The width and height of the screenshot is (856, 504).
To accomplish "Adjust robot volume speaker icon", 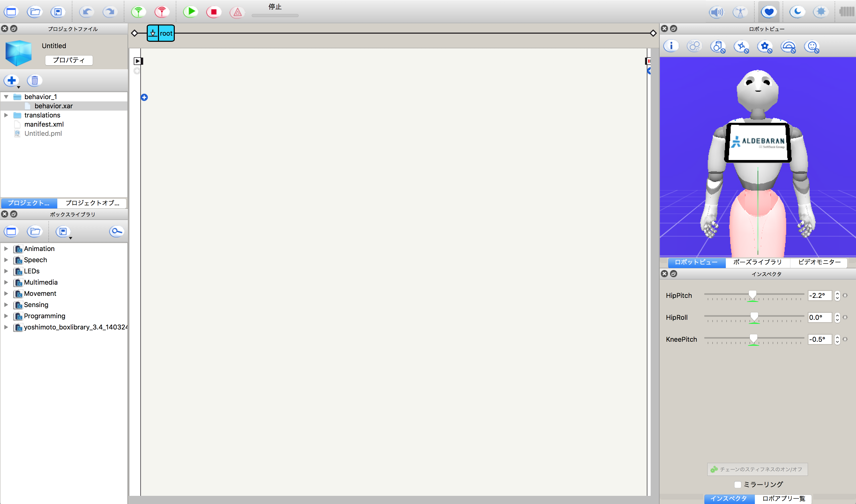I will 716,12.
